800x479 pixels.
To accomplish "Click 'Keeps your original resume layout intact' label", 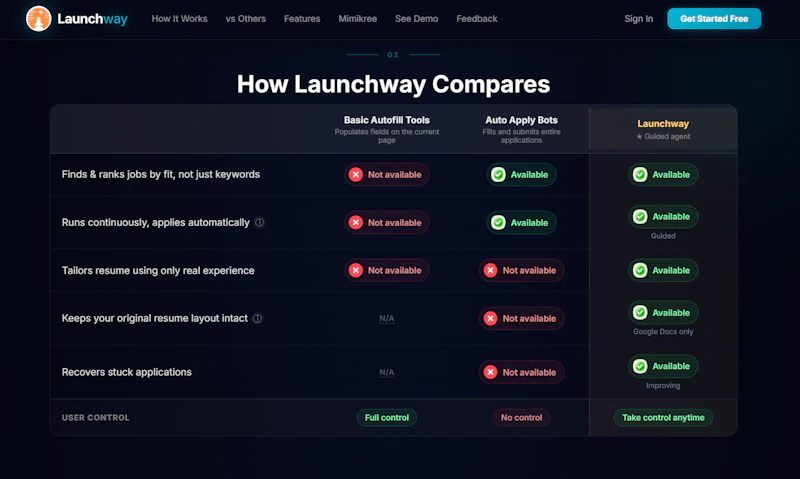I will coord(155,318).
